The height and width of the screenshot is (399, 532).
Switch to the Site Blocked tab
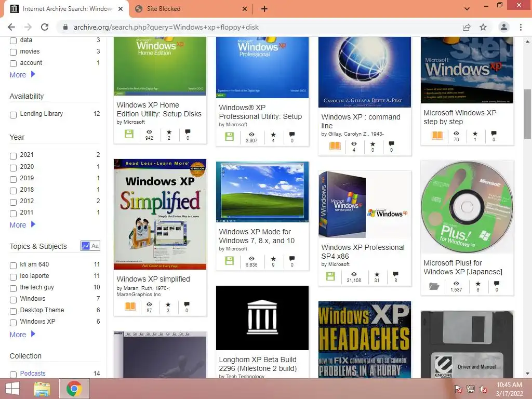tap(190, 9)
